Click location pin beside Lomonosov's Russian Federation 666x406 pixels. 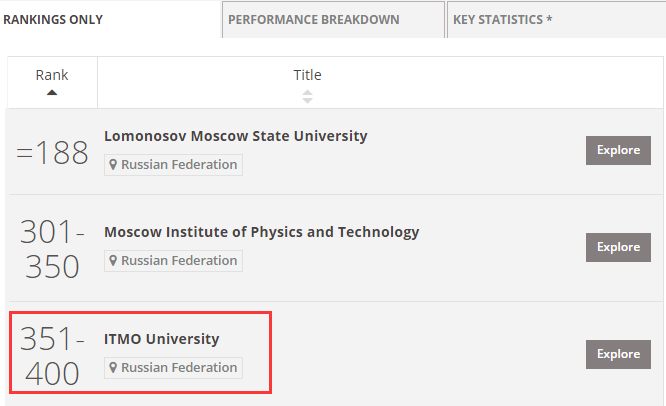pos(113,165)
